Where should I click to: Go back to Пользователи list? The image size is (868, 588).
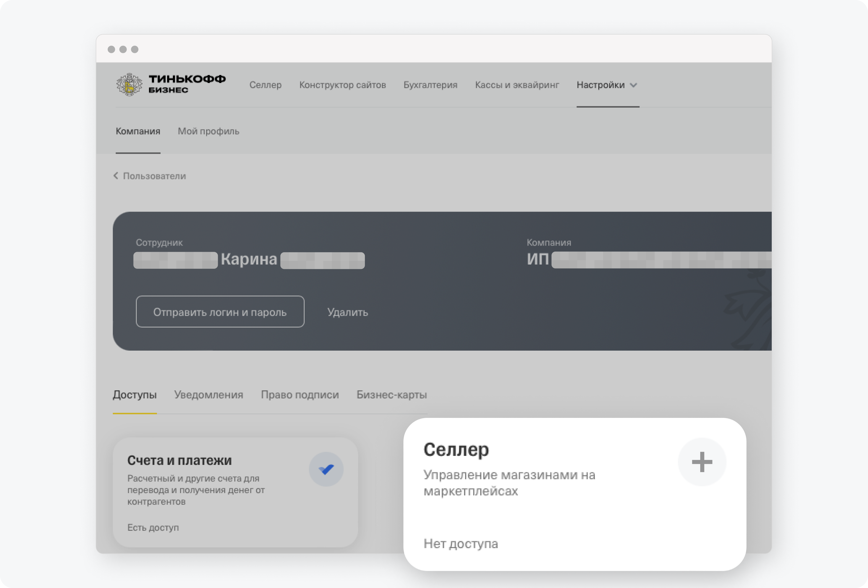tap(154, 176)
